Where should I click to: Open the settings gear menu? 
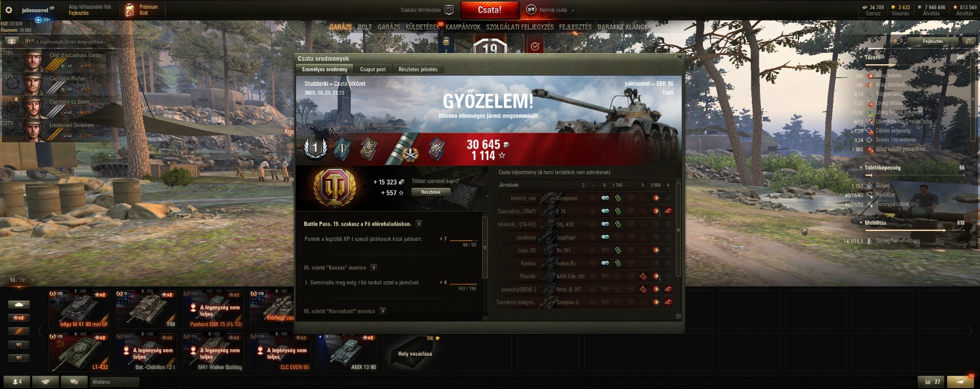9,10
